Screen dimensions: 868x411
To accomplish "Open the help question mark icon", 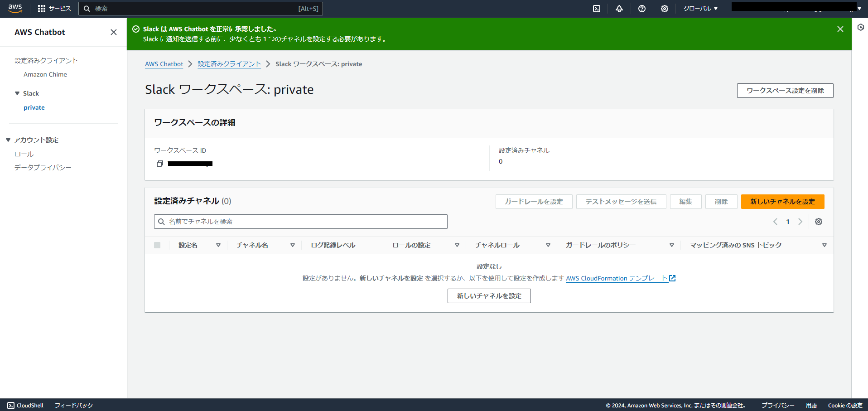I will click(x=642, y=9).
